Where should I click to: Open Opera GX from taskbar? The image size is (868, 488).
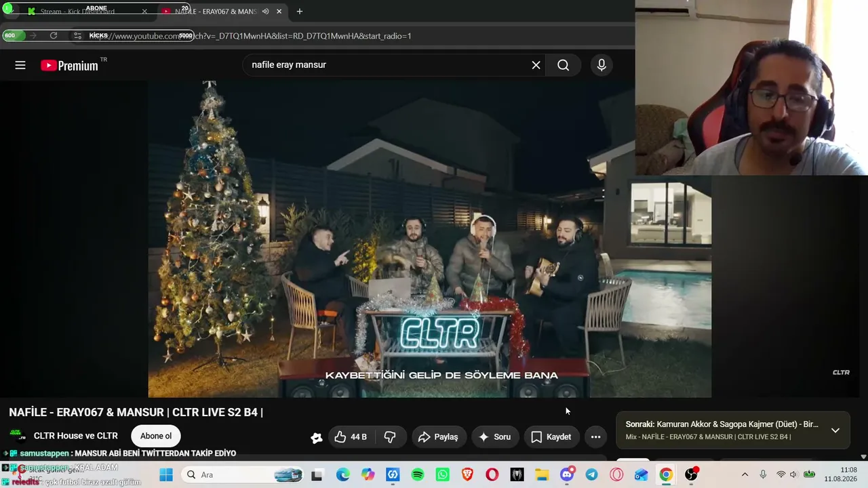[616, 475]
